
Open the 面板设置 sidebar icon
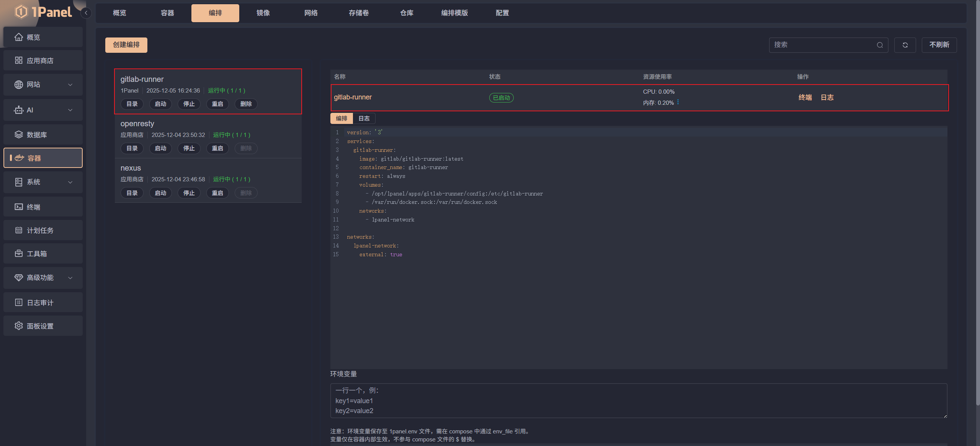19,326
